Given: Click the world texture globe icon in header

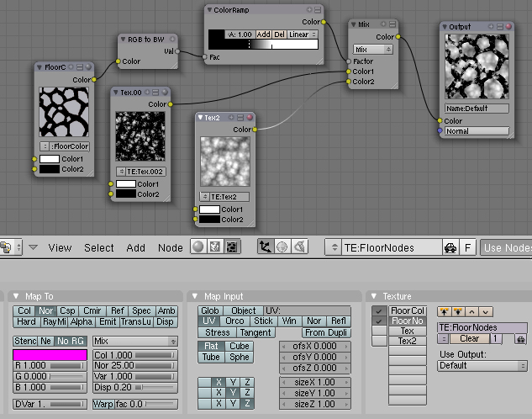Looking at the screenshot, I should pyautogui.click(x=282, y=247).
